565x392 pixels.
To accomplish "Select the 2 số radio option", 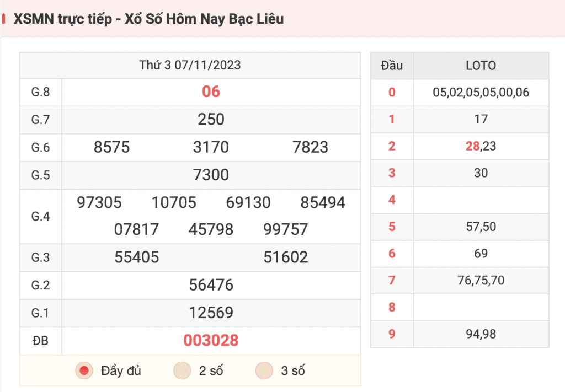I will point(182,370).
